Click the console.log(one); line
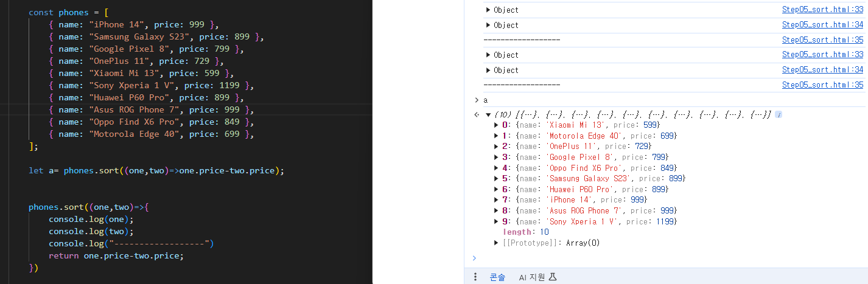Image resolution: width=868 pixels, height=284 pixels. click(x=91, y=219)
